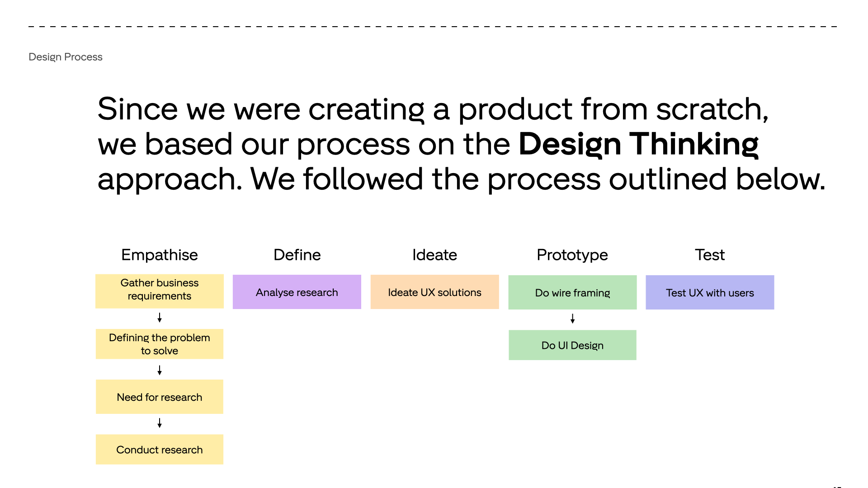
Task: Click the Empathise column heading
Action: [160, 255]
